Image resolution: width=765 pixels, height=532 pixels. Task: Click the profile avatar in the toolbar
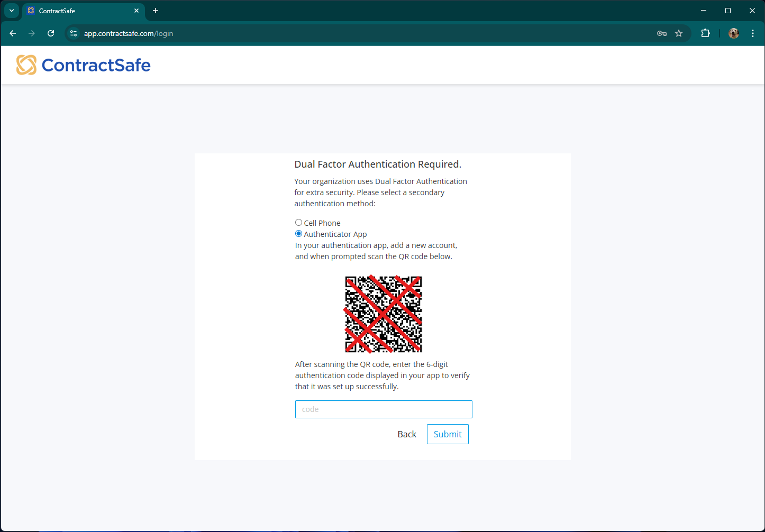click(x=734, y=33)
